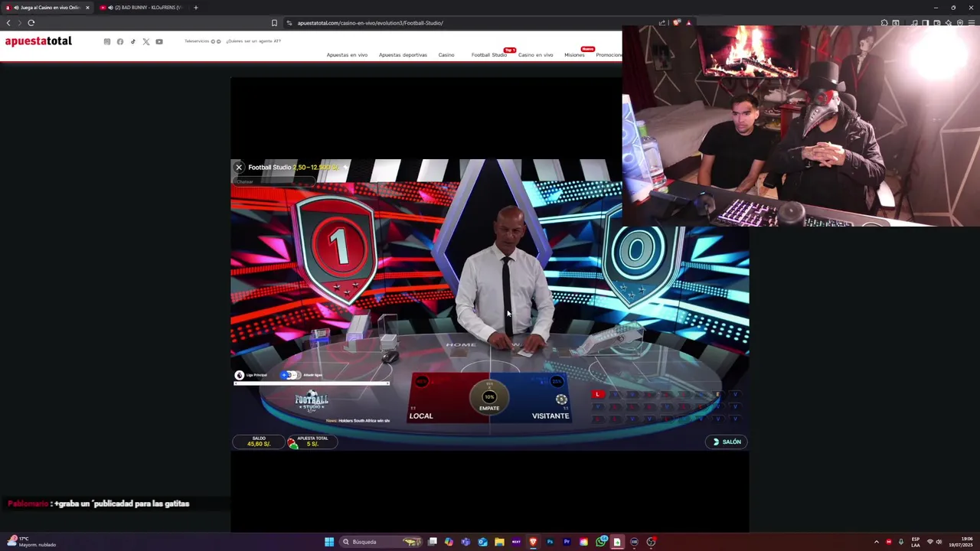Click the Brave shields icon

coord(676,23)
